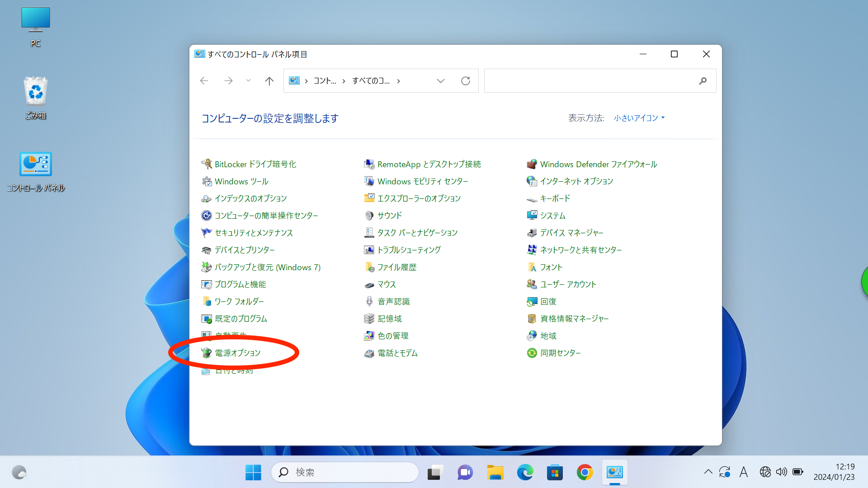This screenshot has width=868, height=488.
Task: Open the 同期センター sync icon
Action: click(532, 353)
